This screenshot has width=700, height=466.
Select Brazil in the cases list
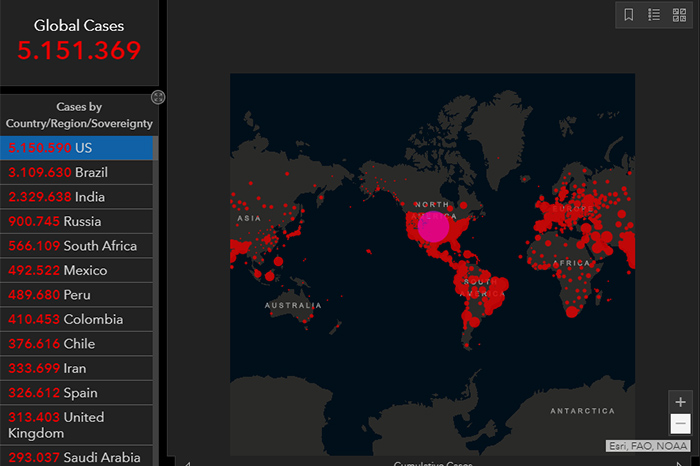76,172
